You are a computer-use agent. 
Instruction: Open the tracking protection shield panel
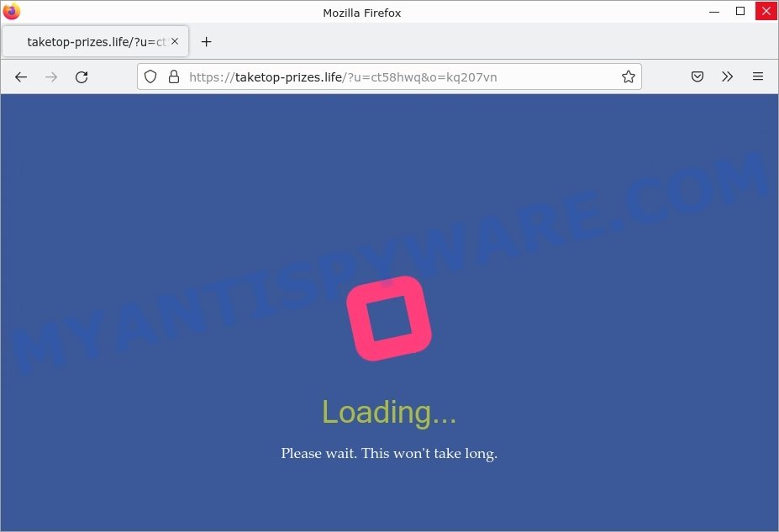tap(150, 76)
